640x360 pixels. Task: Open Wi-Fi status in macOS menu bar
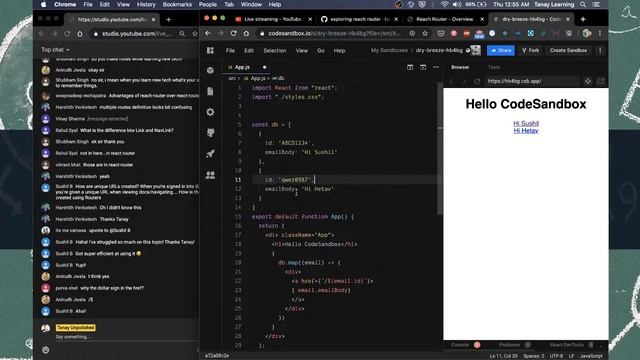pyautogui.click(x=444, y=4)
